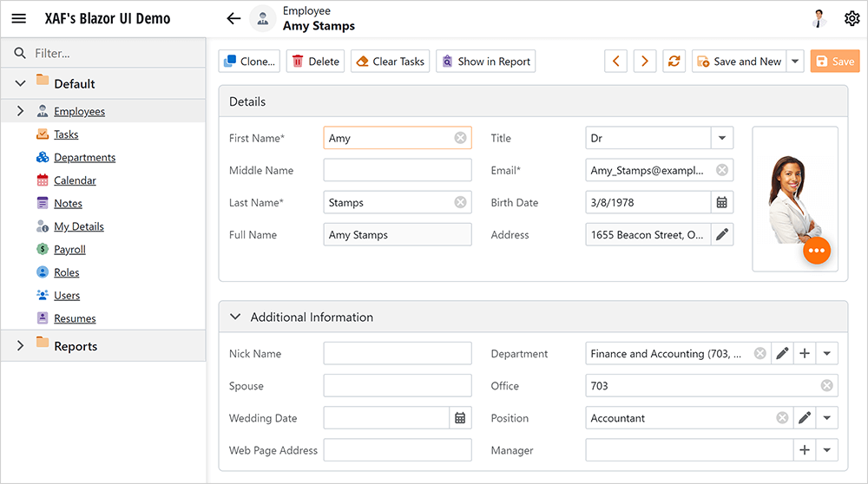Open the Title dropdown
The image size is (868, 484).
point(721,138)
